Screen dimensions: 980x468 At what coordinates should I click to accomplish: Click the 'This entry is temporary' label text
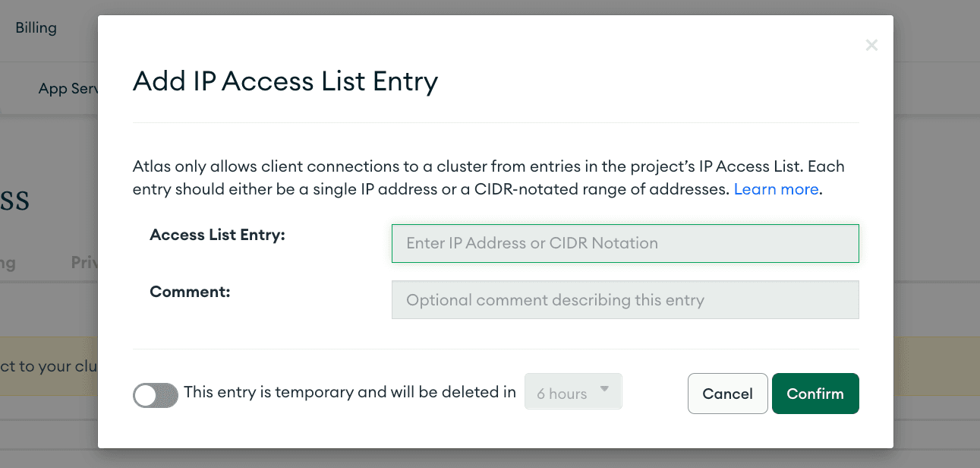tap(350, 393)
